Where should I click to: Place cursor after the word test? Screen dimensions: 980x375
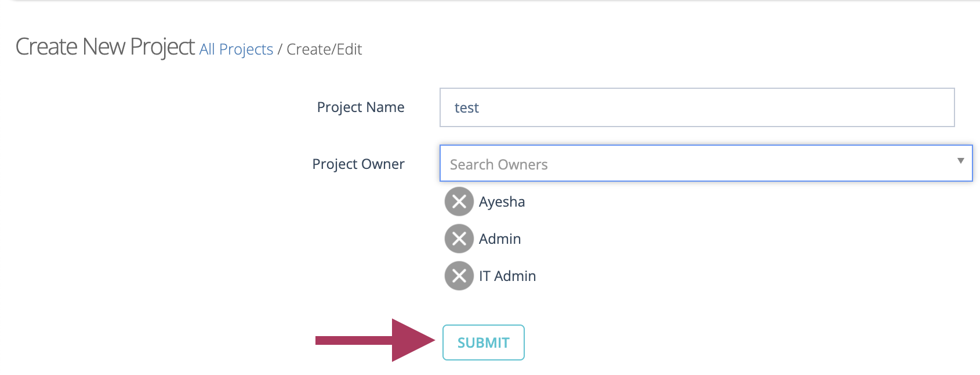pyautogui.click(x=480, y=108)
